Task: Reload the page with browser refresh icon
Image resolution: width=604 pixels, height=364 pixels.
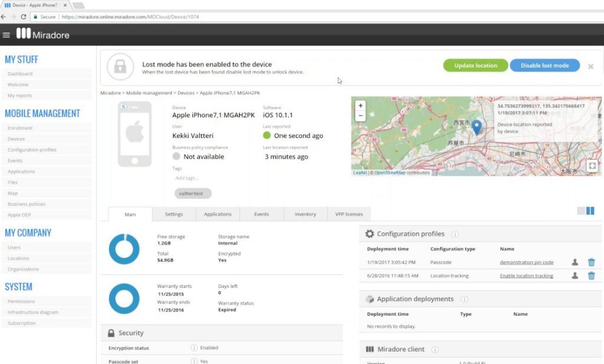Action: [24, 17]
